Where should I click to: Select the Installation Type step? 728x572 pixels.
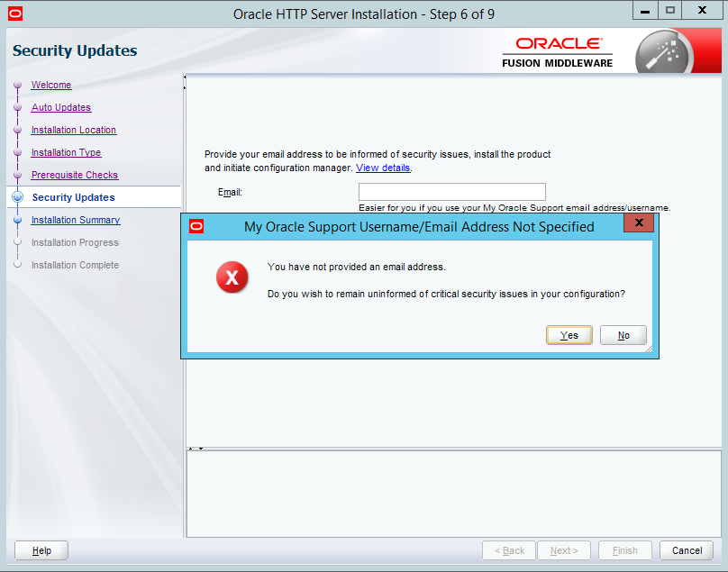(x=66, y=152)
